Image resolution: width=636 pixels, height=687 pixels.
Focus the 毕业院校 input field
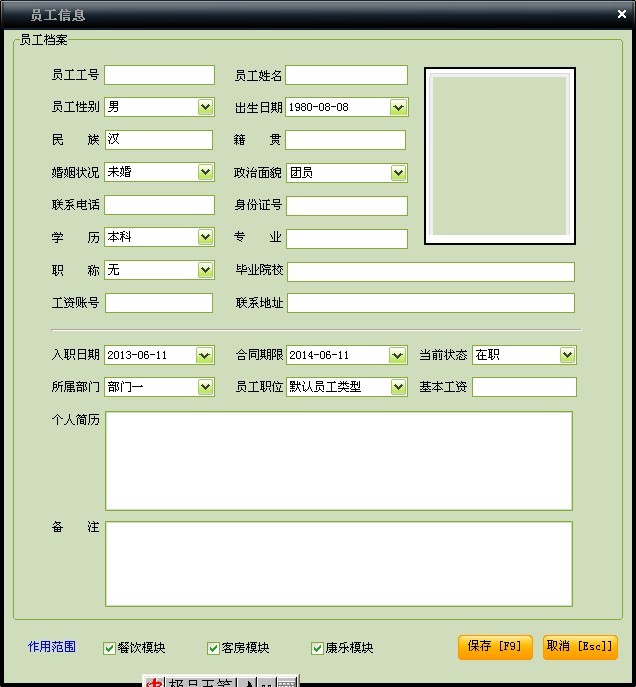(431, 272)
